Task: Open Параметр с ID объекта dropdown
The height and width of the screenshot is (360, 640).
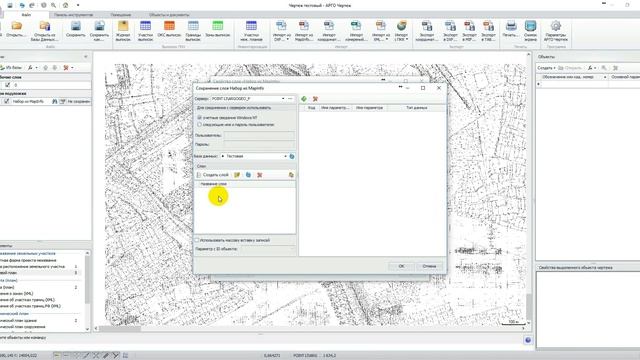Action: 291,249
